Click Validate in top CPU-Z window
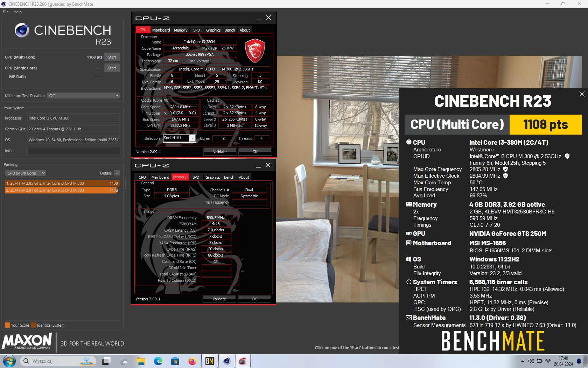Screen dimensions: 588x368 pos(220,152)
